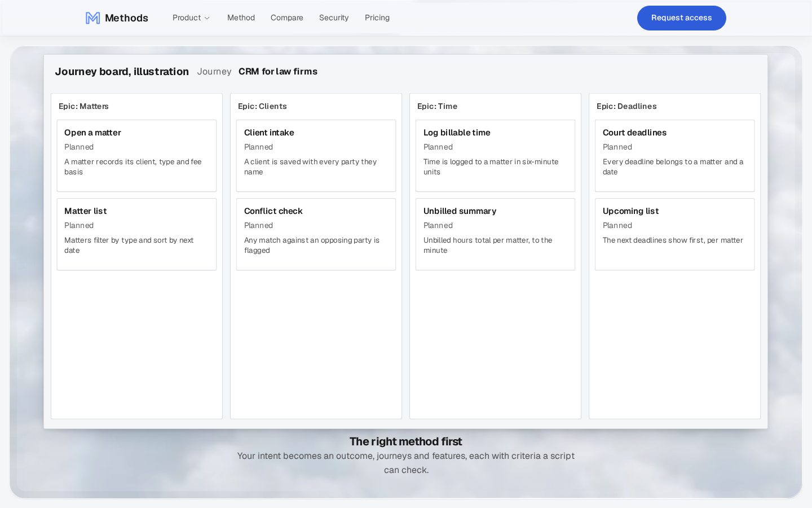Viewport: 812px width, 508px height.
Task: Navigate to Pricing
Action: click(x=377, y=18)
